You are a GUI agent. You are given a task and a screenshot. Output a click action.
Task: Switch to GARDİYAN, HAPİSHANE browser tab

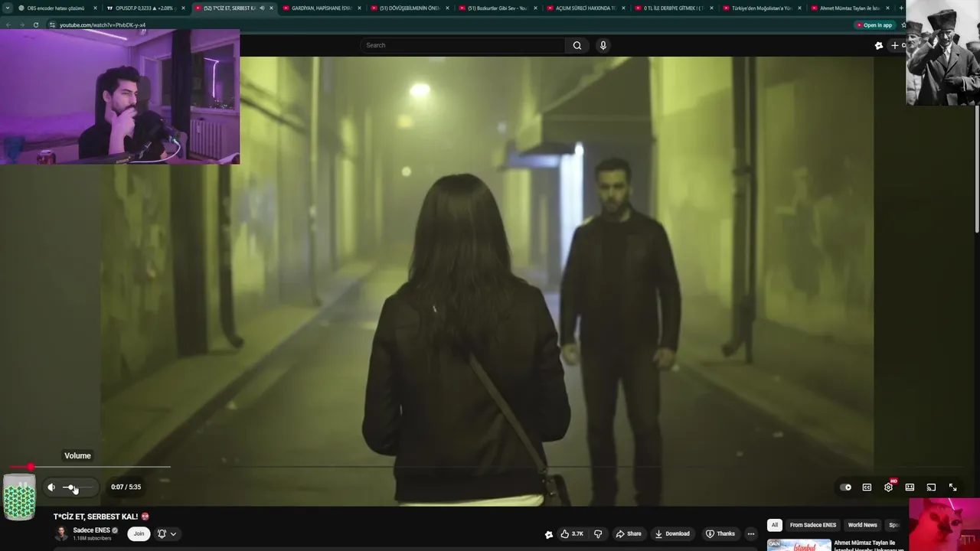(x=321, y=8)
